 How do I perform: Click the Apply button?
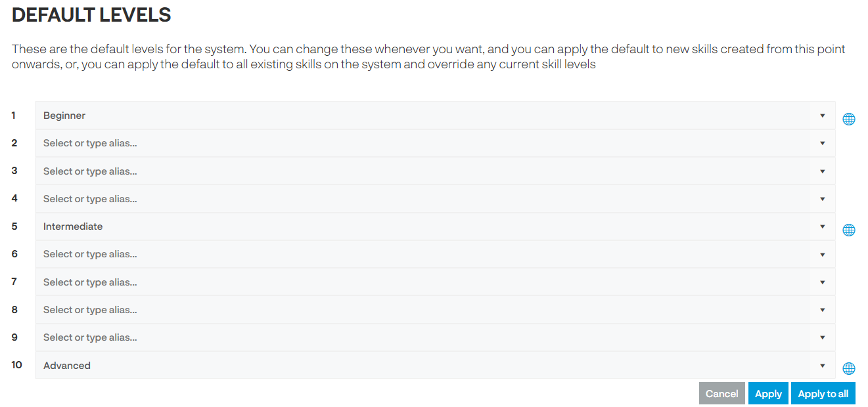768,394
